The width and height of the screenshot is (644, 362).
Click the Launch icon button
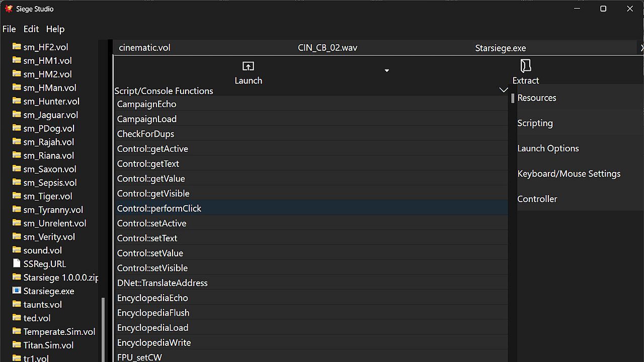point(248,66)
